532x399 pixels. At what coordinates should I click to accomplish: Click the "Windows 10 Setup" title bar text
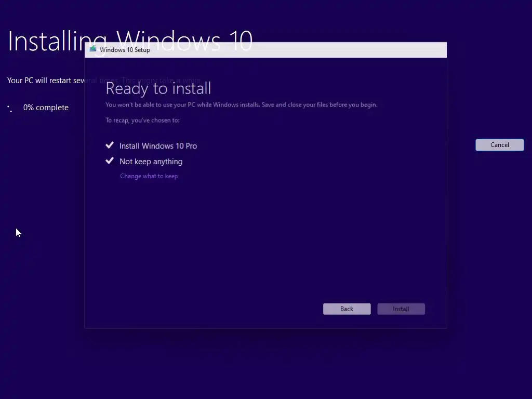[125, 50]
